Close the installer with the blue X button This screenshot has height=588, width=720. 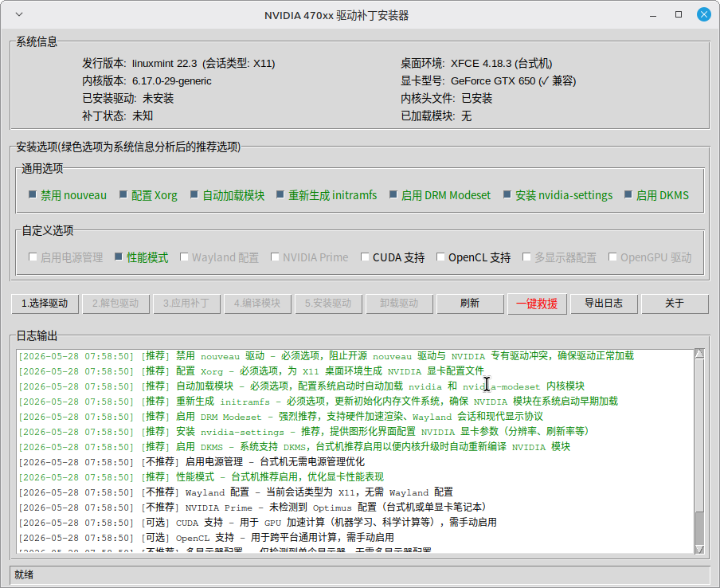click(703, 14)
